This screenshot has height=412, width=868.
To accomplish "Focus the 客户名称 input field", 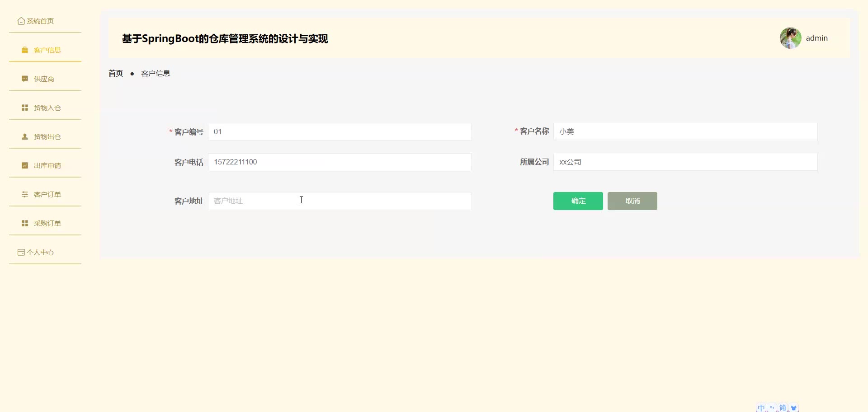I will [x=685, y=131].
